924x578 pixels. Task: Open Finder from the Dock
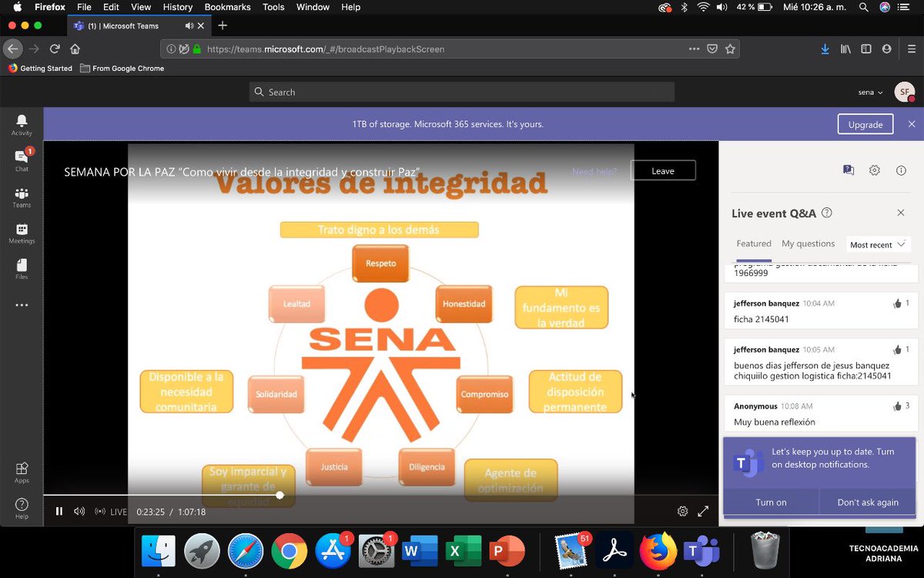159,551
